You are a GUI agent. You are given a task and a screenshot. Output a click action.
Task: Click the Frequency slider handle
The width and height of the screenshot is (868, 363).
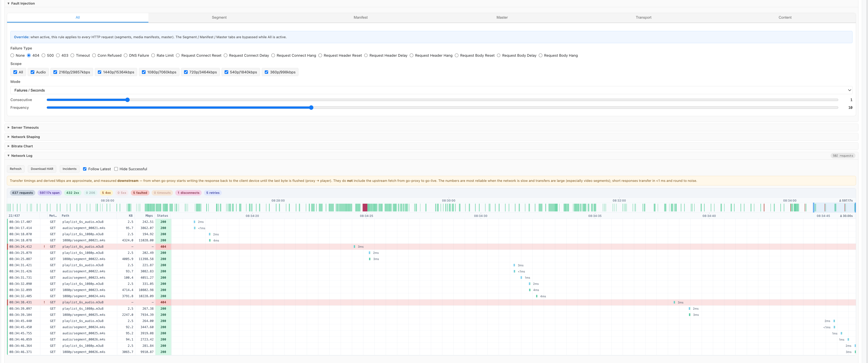point(311,108)
